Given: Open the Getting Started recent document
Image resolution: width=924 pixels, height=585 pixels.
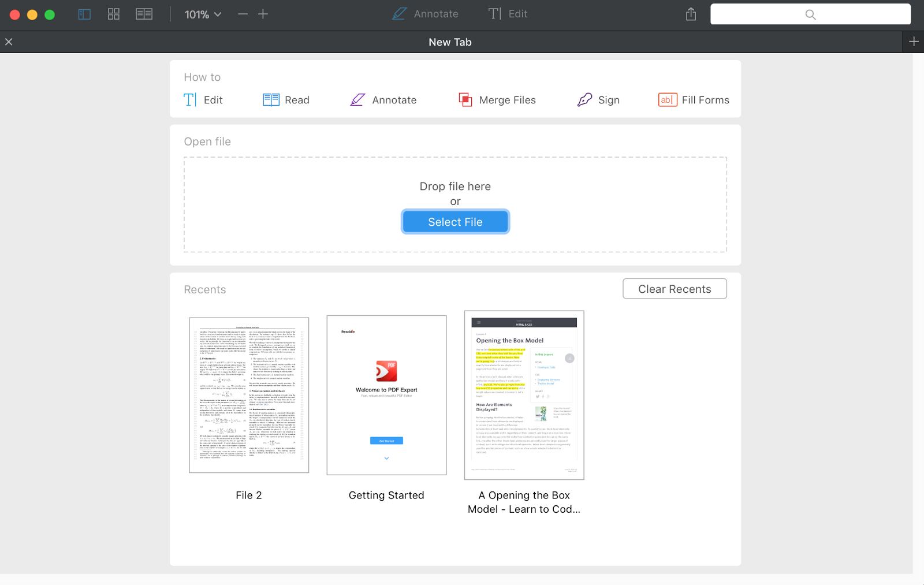Looking at the screenshot, I should pyautogui.click(x=386, y=396).
